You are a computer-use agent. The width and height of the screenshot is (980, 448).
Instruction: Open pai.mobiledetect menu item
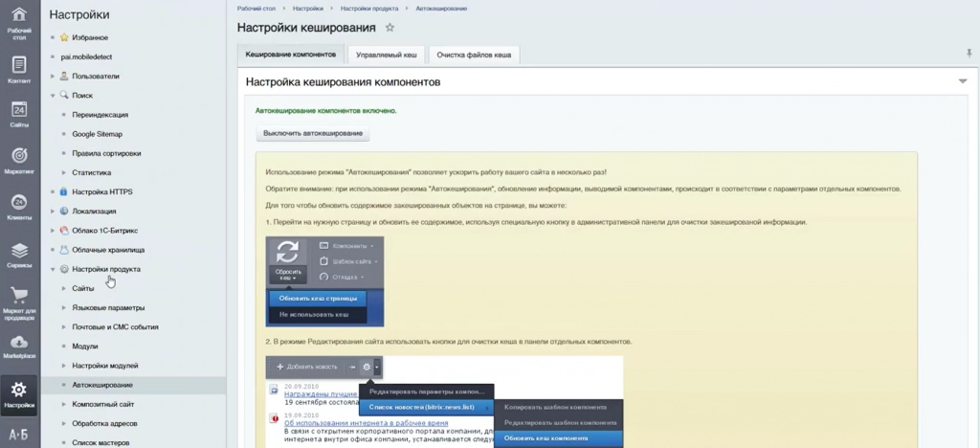86,56
